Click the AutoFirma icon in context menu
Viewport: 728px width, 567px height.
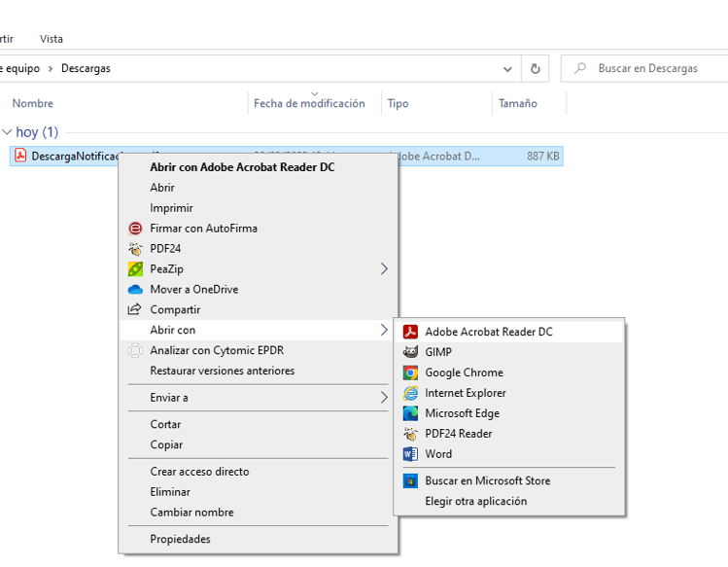(135, 229)
